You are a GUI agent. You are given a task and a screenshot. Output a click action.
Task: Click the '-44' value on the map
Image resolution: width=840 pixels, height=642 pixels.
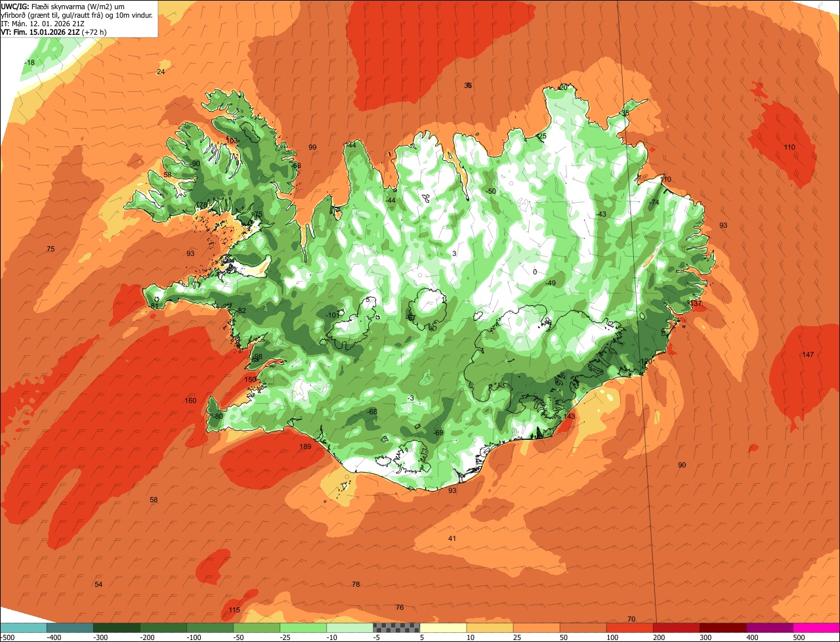(x=390, y=201)
